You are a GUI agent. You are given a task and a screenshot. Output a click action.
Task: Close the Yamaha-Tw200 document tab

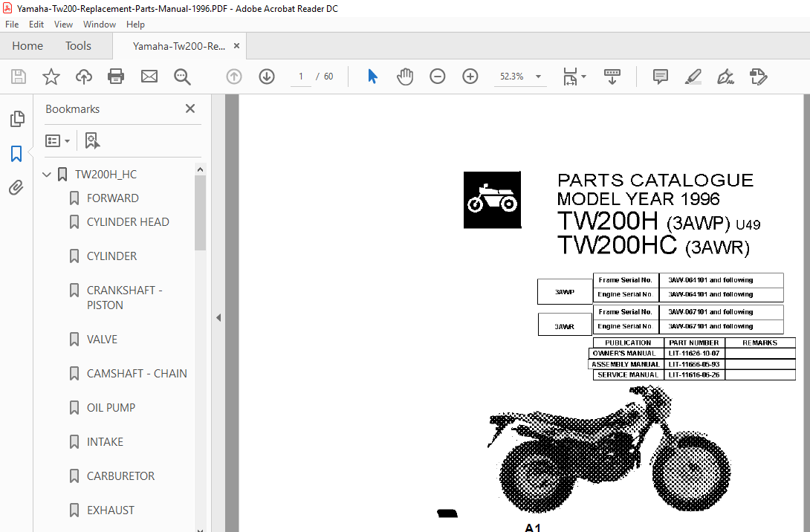pyautogui.click(x=236, y=46)
